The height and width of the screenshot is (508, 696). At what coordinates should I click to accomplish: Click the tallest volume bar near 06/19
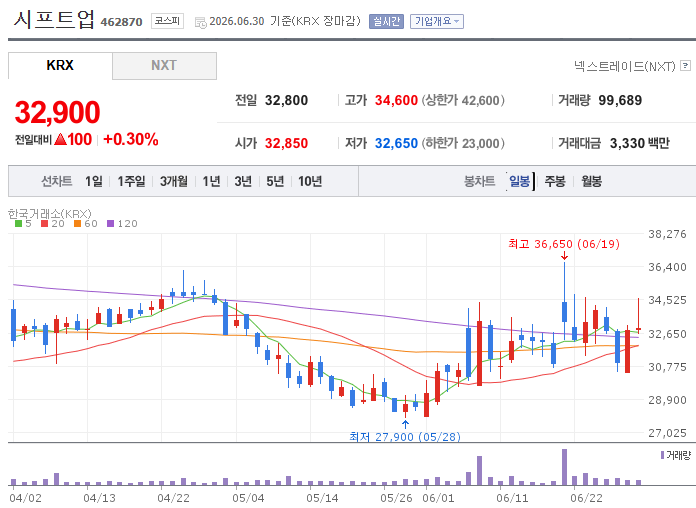tap(564, 467)
